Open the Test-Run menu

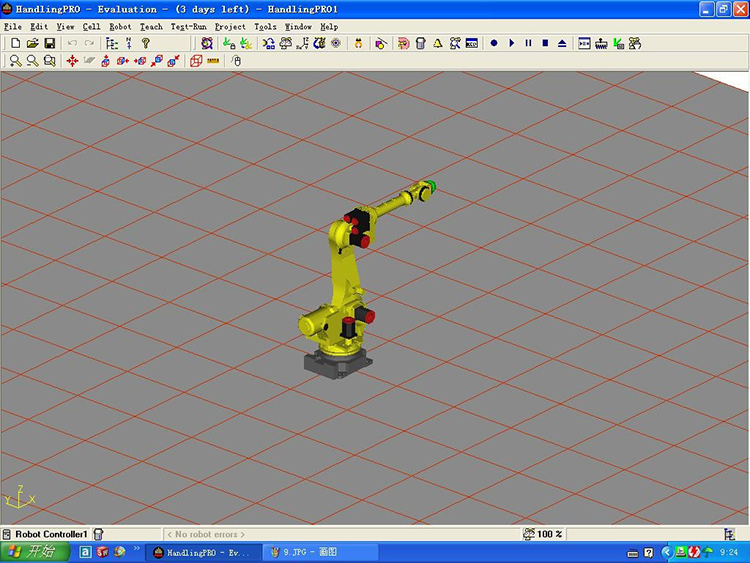pyautogui.click(x=188, y=27)
